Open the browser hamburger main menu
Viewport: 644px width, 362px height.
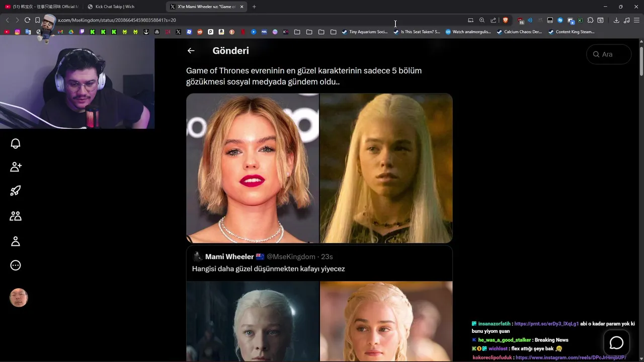click(637, 20)
